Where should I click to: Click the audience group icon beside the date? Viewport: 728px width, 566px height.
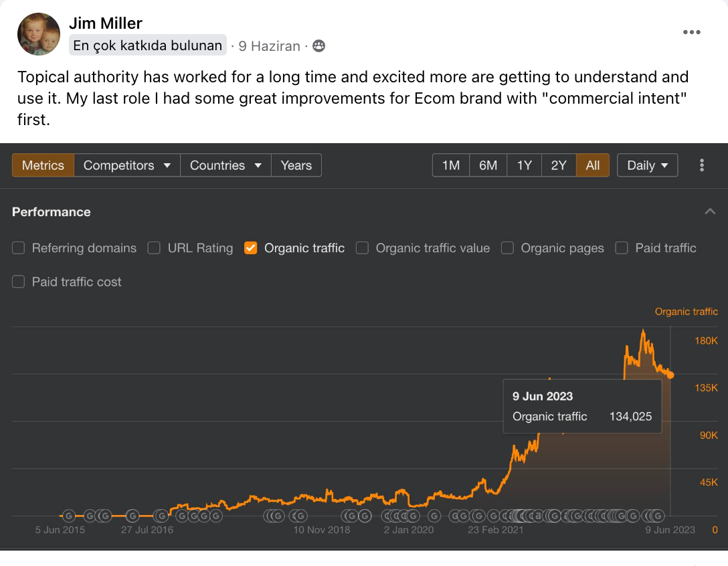pos(318,46)
